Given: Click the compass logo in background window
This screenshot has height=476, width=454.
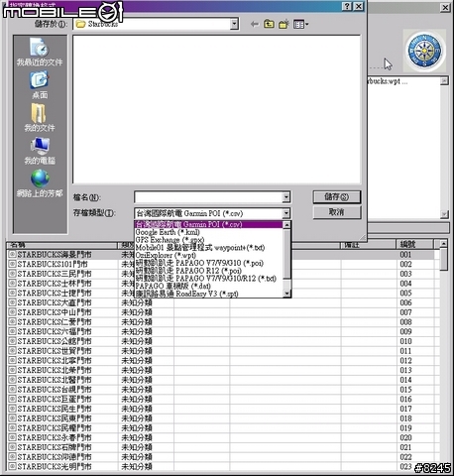Looking at the screenshot, I should coord(424,52).
